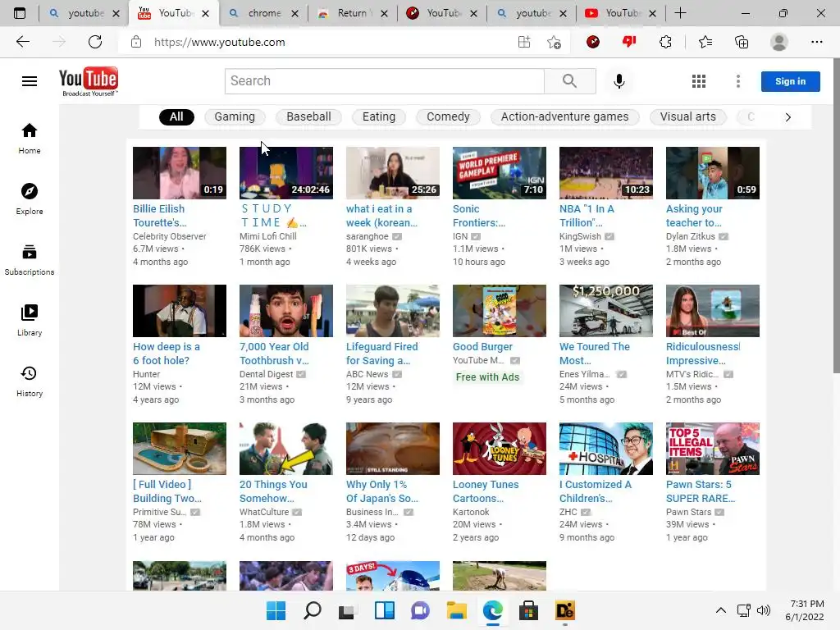Select the Comedy filter chip
The width and height of the screenshot is (840, 630).
[x=448, y=116]
